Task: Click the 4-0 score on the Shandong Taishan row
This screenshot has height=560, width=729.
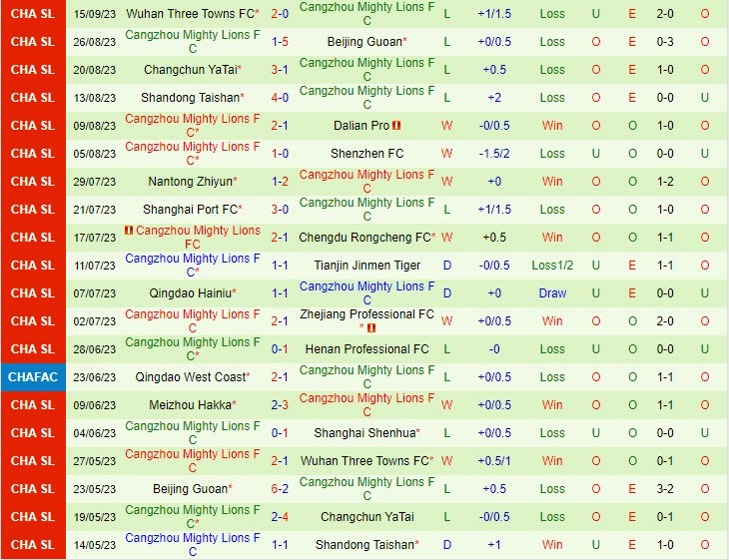Action: click(x=280, y=98)
